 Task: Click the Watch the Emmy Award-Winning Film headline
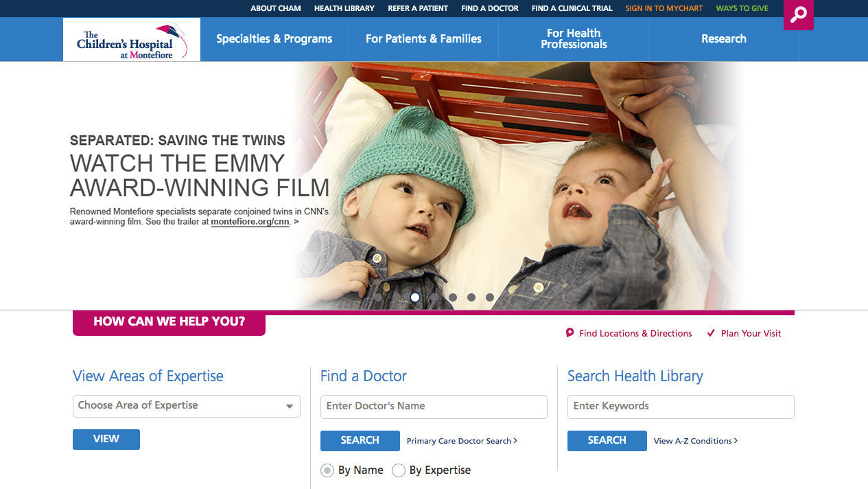coord(200,175)
